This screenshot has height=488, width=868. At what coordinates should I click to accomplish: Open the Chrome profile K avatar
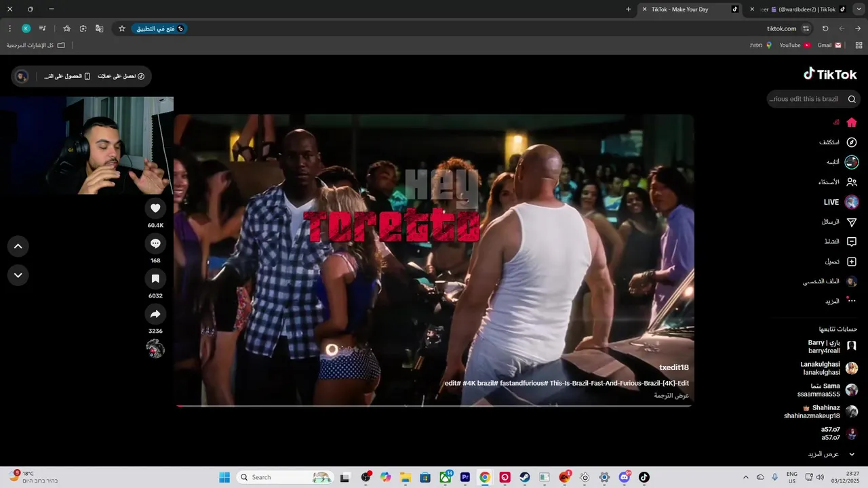[26, 28]
